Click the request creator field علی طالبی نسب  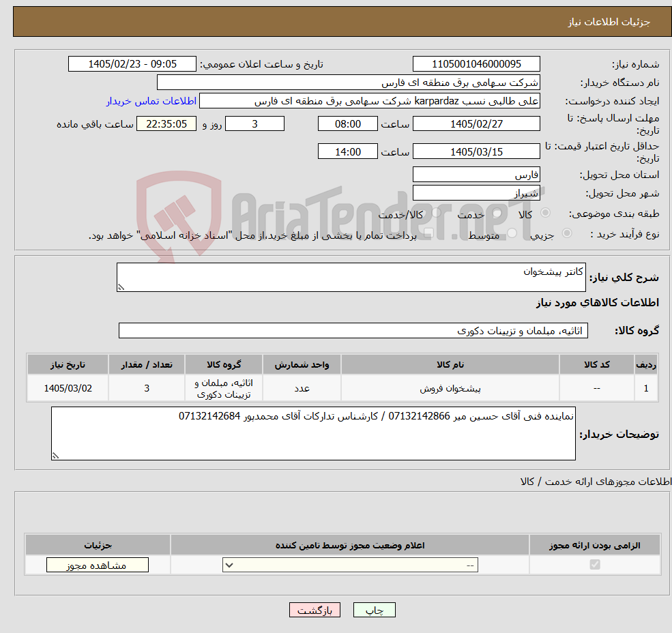point(369,101)
